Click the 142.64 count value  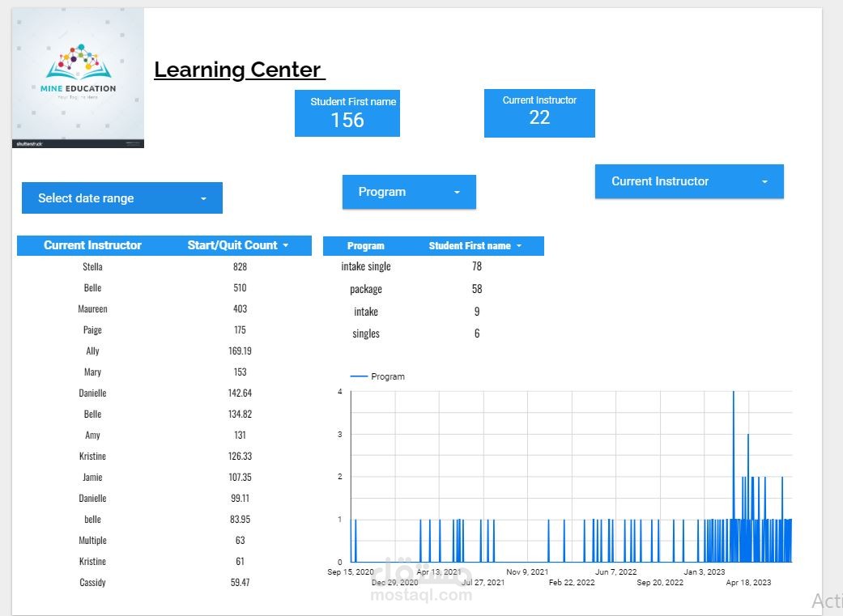[240, 393]
